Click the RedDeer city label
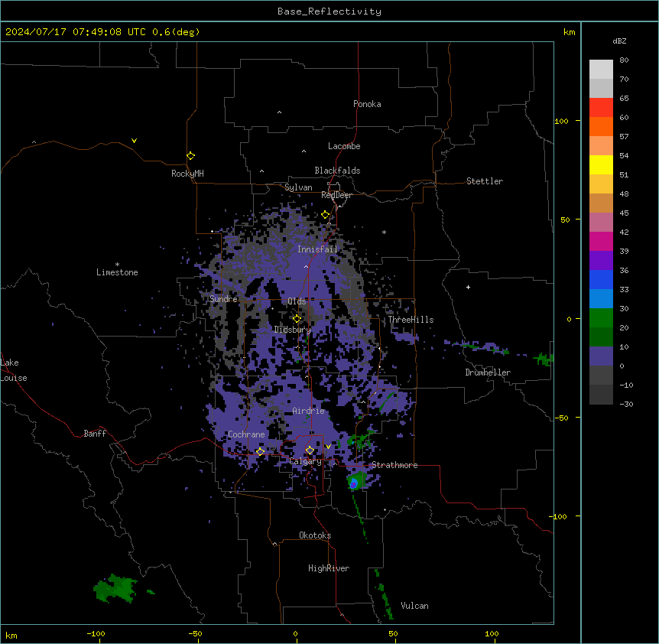Screen dimensions: 659x644 pyautogui.click(x=336, y=195)
